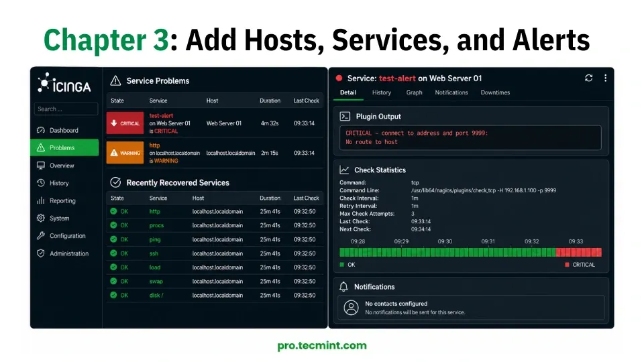Click the Dashboard gauge icon
The height and width of the screenshot is (362, 644).
pos(41,130)
